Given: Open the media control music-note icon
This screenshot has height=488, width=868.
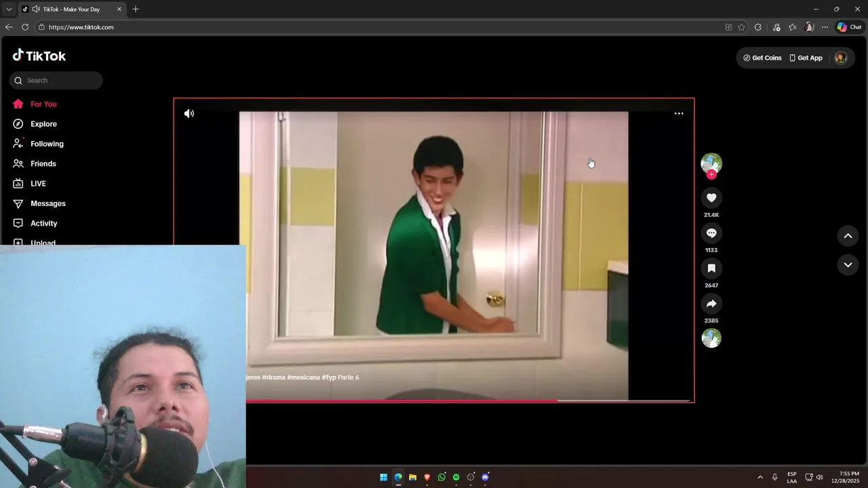Looking at the screenshot, I should [776, 27].
